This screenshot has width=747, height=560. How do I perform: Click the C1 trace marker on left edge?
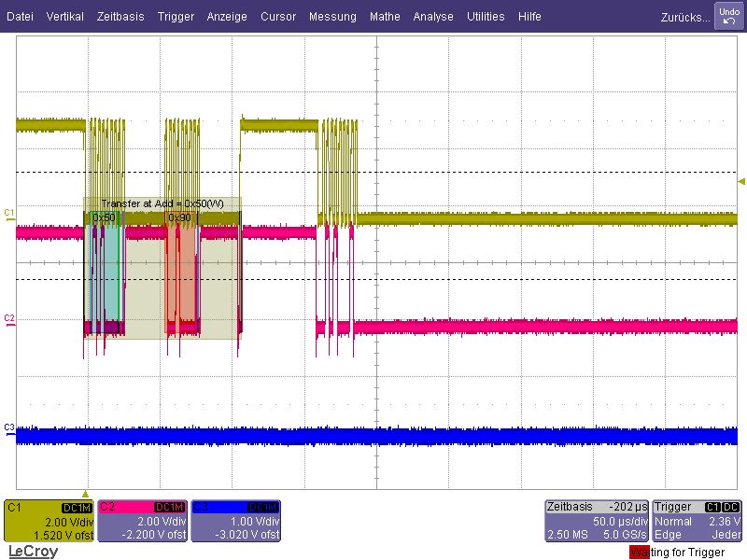point(9,215)
